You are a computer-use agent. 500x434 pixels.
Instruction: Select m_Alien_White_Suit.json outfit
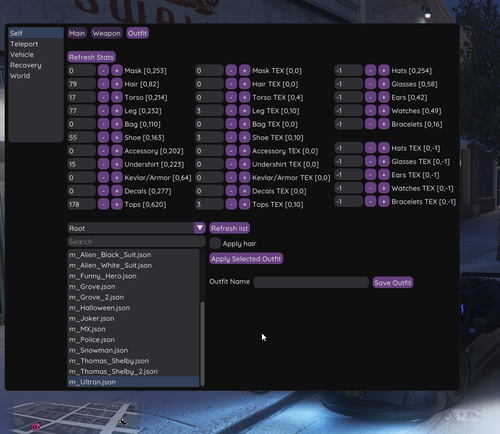pyautogui.click(x=133, y=265)
